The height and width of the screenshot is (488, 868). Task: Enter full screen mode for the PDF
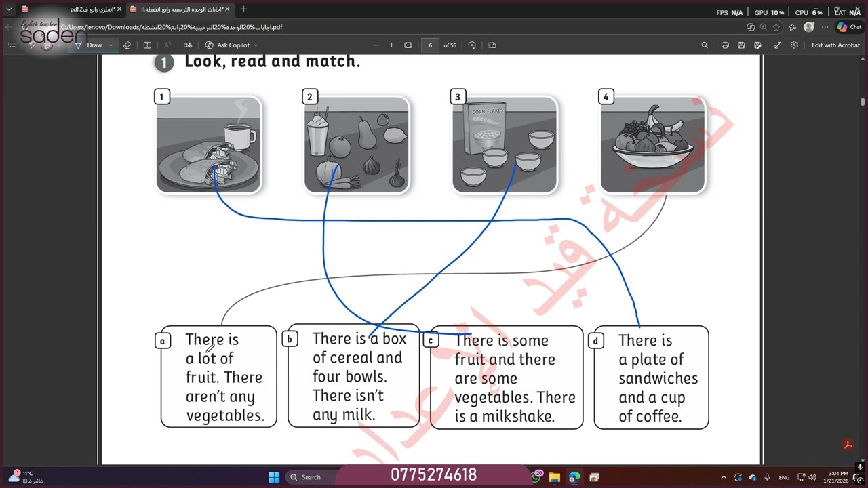(x=778, y=45)
